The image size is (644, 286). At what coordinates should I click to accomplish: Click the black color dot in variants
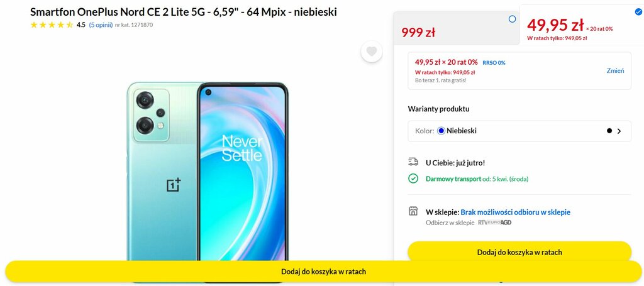coord(609,131)
